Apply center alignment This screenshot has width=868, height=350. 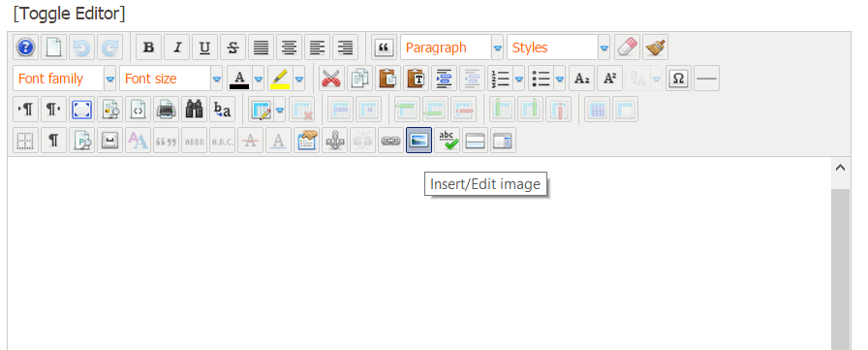[289, 48]
